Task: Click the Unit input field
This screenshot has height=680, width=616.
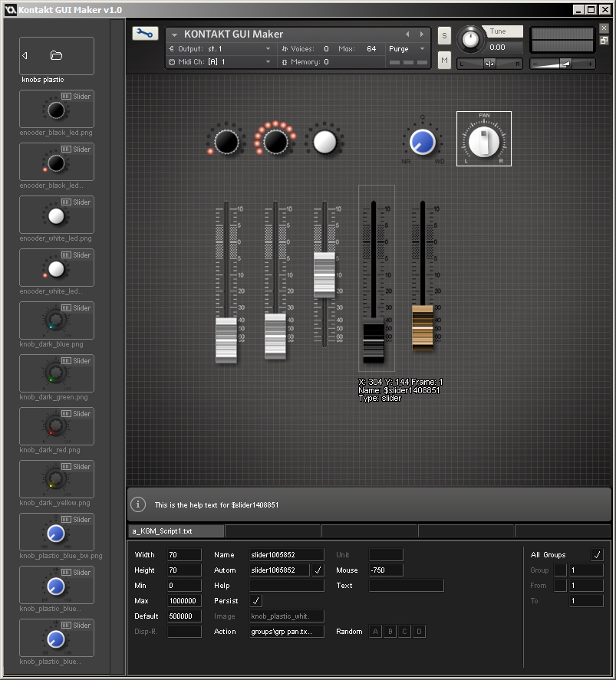Action: [386, 555]
